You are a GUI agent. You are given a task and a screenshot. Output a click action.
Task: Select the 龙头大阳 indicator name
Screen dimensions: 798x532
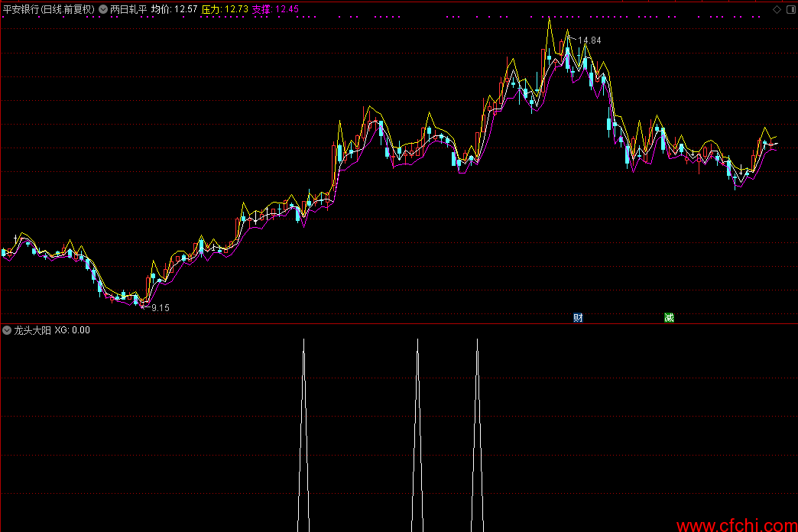[33, 330]
